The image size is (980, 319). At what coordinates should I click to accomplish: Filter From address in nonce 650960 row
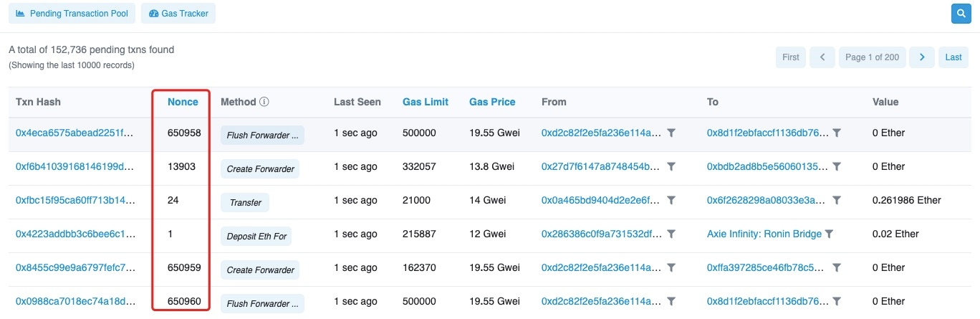tap(671, 301)
